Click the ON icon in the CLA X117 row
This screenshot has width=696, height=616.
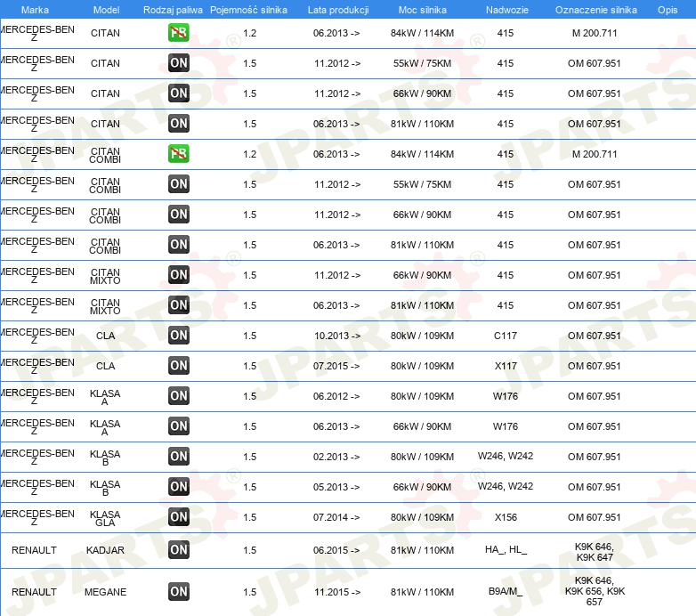178,366
